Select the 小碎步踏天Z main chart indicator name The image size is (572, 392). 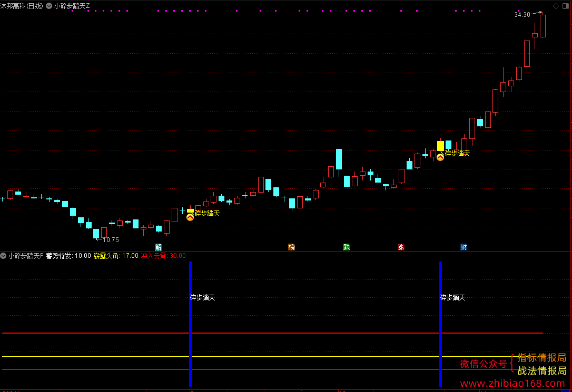pyautogui.click(x=72, y=6)
